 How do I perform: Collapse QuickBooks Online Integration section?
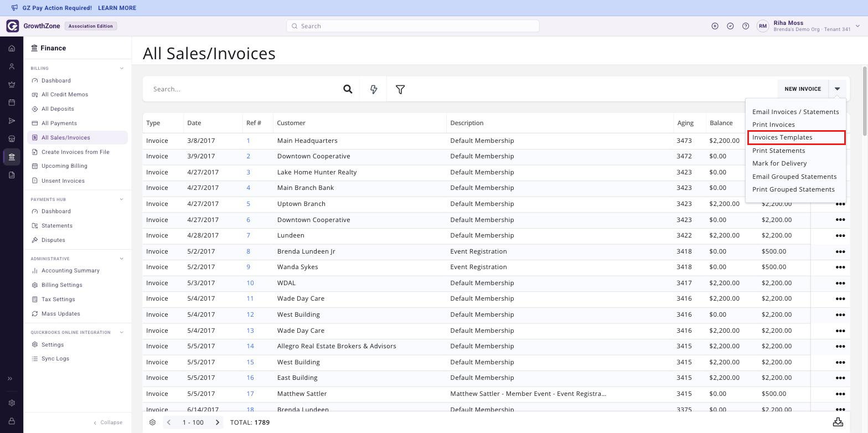tap(122, 332)
